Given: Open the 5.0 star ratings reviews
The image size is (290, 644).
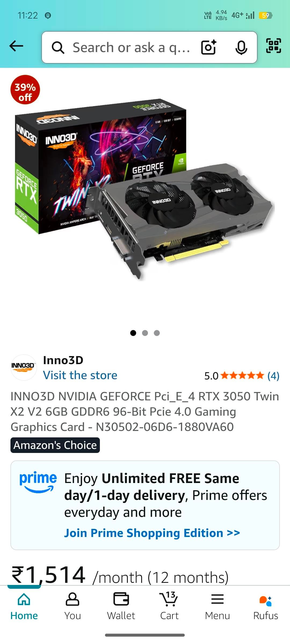Looking at the screenshot, I should [x=242, y=376].
